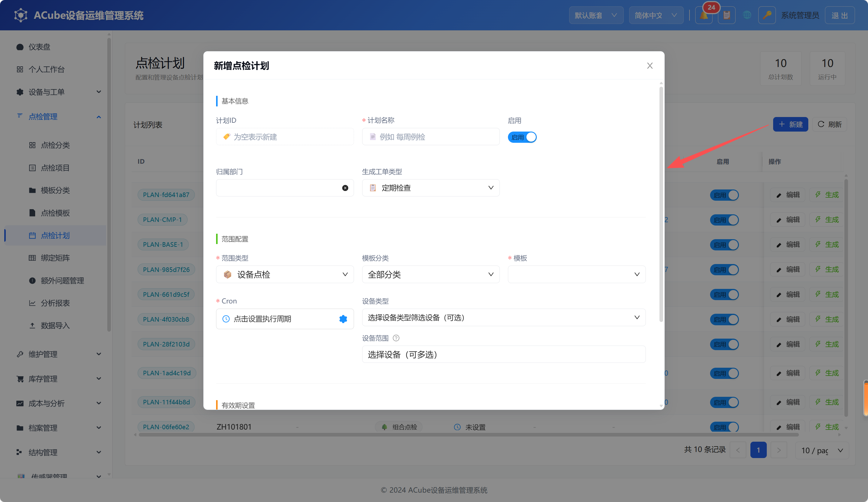The height and width of the screenshot is (502, 868).
Task: Open 绑定矩阵 in the sidebar
Action: [55, 258]
